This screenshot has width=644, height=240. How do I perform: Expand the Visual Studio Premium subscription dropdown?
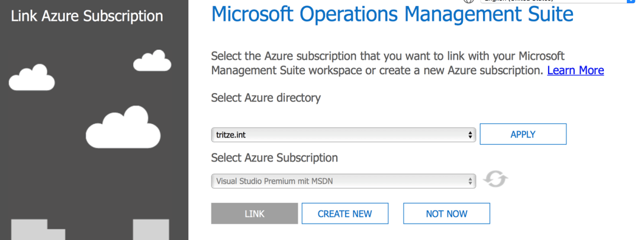tap(343, 181)
